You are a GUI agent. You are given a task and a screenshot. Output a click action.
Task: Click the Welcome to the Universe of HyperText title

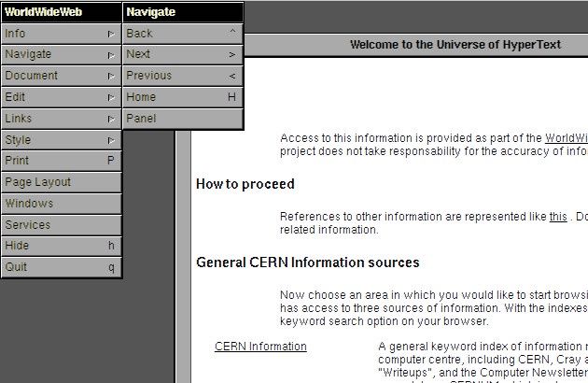click(455, 45)
